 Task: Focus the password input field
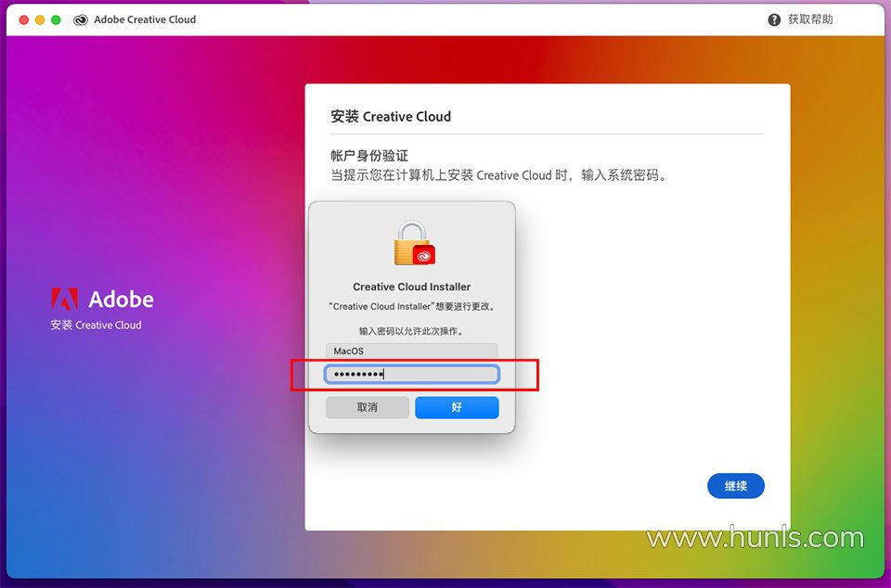point(412,374)
